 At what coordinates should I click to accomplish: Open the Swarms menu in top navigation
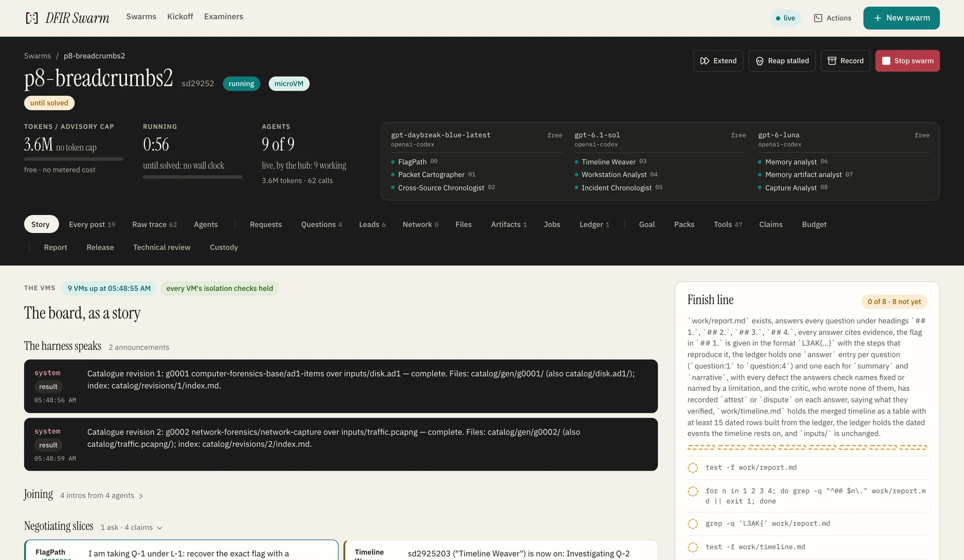[141, 17]
